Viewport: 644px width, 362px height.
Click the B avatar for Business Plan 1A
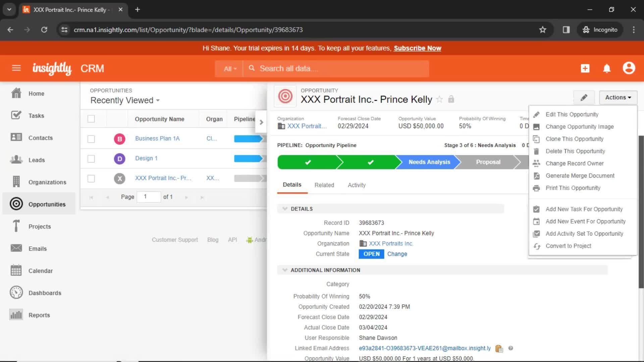point(119,139)
